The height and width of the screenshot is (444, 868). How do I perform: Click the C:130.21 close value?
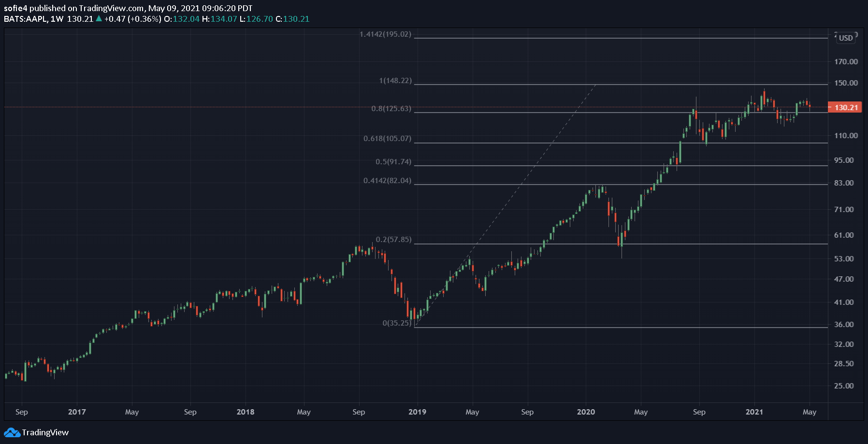pyautogui.click(x=292, y=19)
